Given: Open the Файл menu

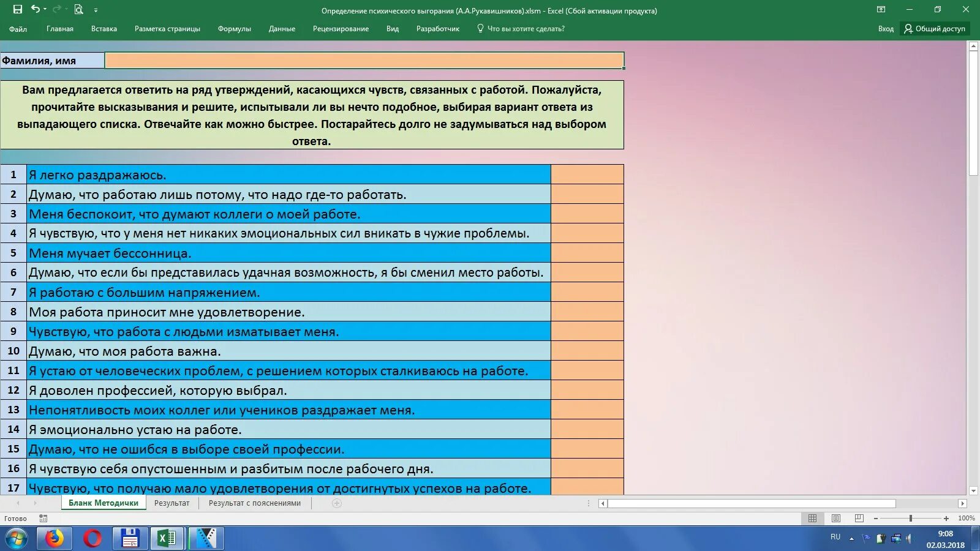Looking at the screenshot, I should (x=18, y=29).
